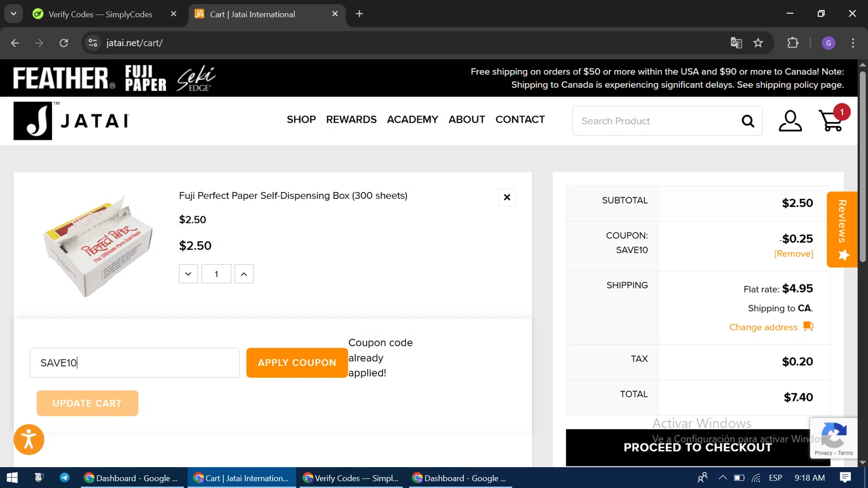
Task: Open the tab search dropdown
Action: pyautogui.click(x=13, y=14)
